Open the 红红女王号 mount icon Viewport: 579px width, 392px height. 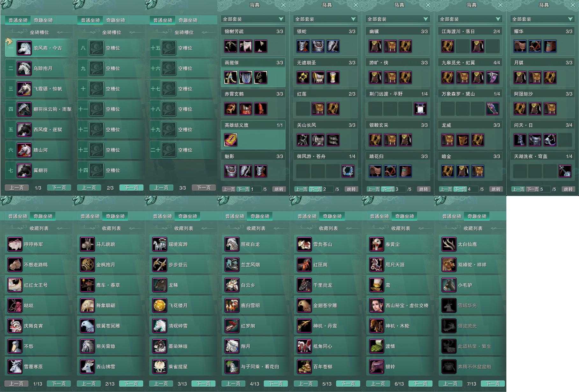tap(15, 285)
